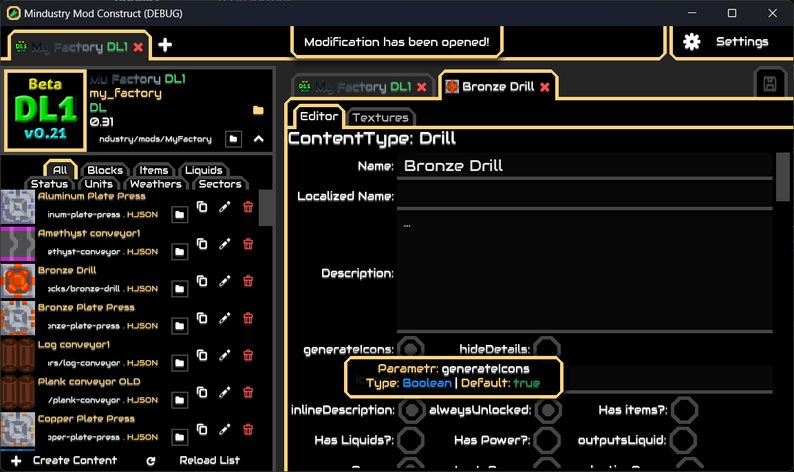Delete the Amethyst conveyor1 entry
This screenshot has width=794, height=472.
(248, 244)
